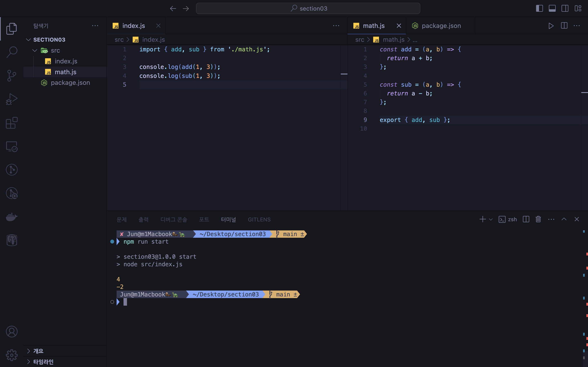The width and height of the screenshot is (588, 367).
Task: Open Run and Debug view
Action: pyautogui.click(x=12, y=99)
